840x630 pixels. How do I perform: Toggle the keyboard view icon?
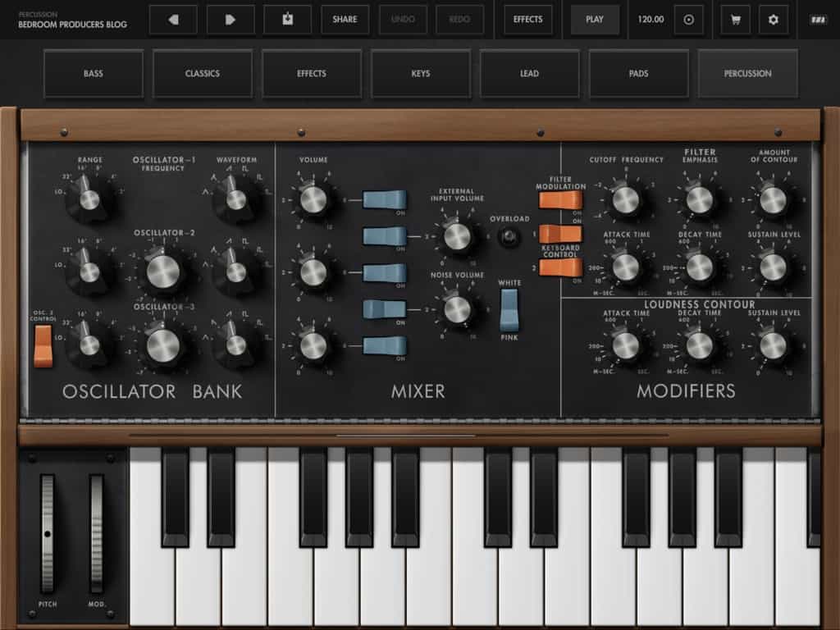818,20
